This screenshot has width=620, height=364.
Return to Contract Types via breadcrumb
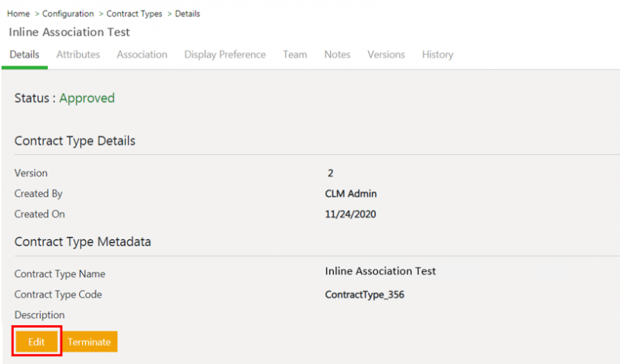coord(136,14)
